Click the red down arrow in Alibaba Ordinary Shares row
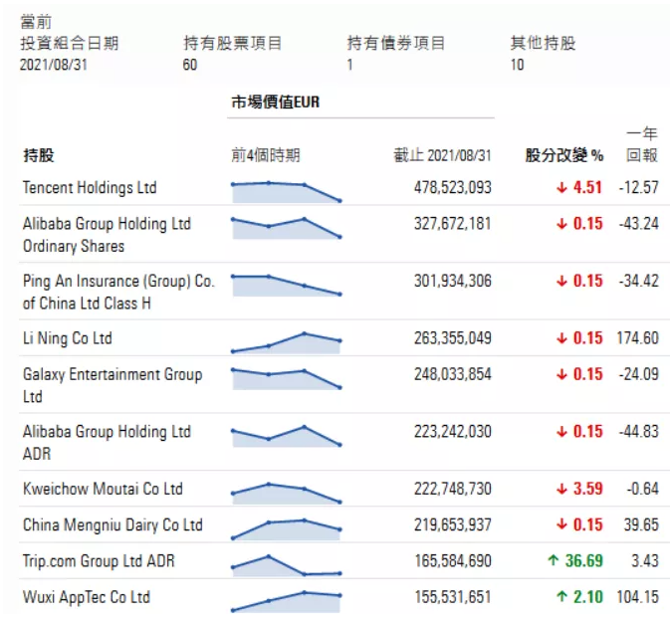672x621 pixels. (x=561, y=224)
